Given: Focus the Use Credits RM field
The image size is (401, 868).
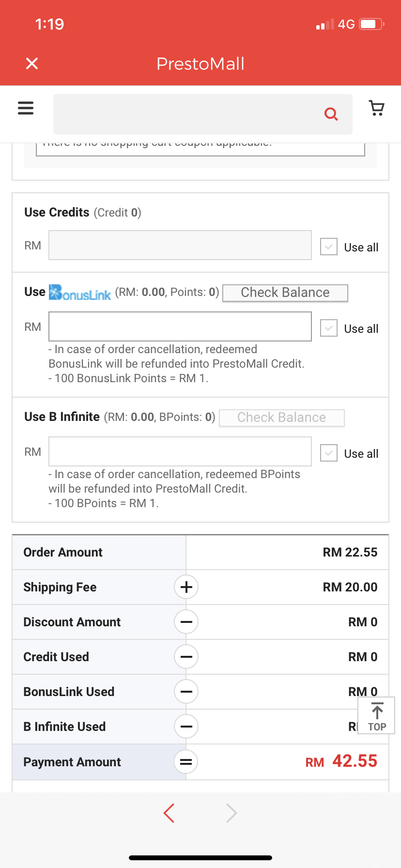Looking at the screenshot, I should (180, 245).
